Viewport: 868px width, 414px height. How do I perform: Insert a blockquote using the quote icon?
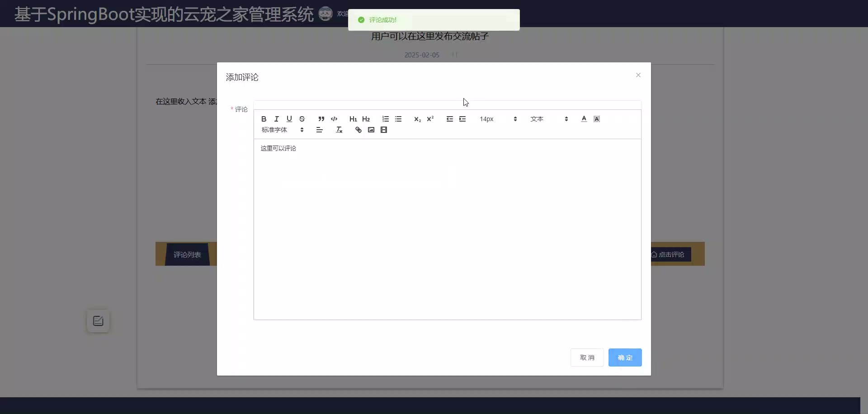(x=321, y=119)
